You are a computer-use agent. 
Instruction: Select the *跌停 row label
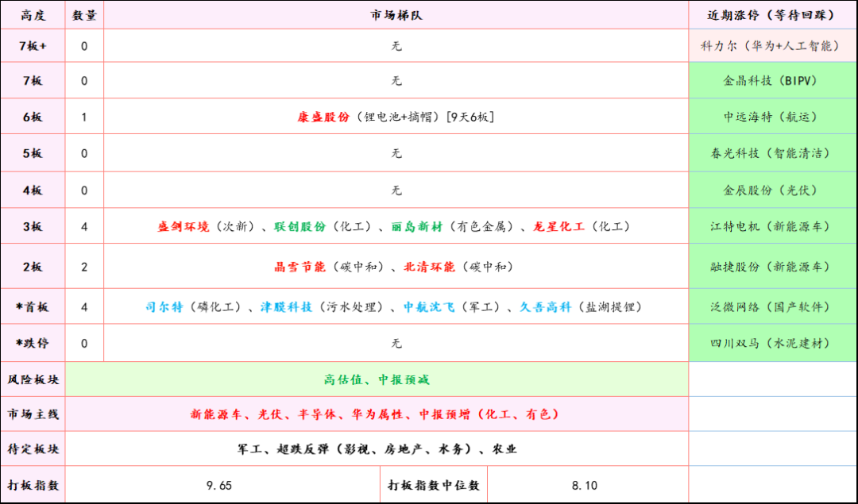point(33,344)
